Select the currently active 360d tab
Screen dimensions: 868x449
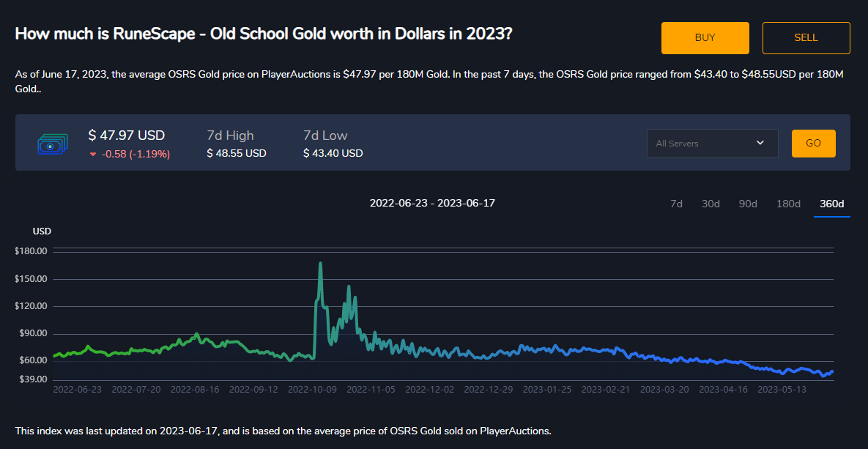pyautogui.click(x=831, y=204)
